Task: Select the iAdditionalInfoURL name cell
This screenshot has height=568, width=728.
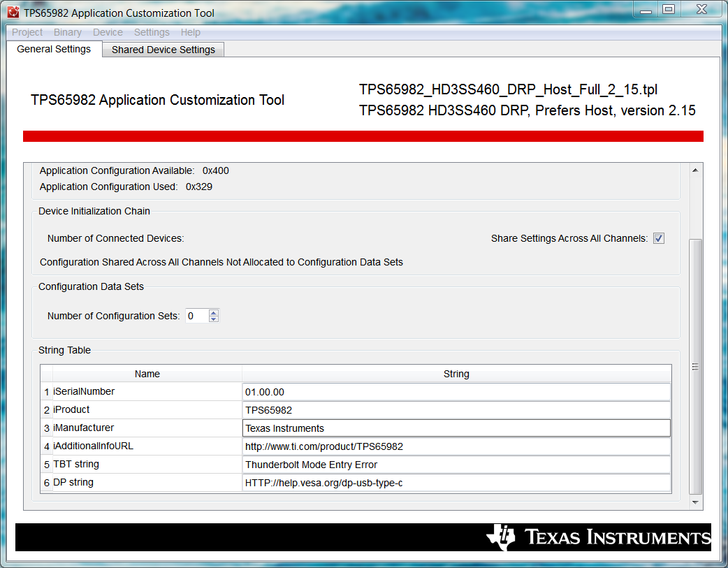Action: [x=147, y=446]
